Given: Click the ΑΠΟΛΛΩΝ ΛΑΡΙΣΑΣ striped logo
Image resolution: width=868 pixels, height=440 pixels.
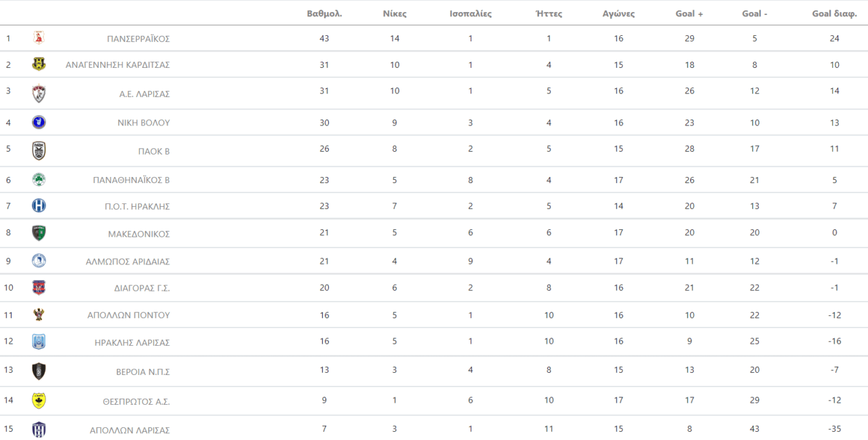Looking at the screenshot, I should (x=39, y=429).
